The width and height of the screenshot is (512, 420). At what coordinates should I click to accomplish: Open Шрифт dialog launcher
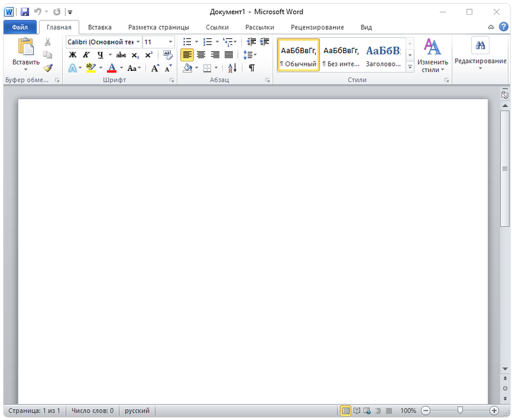pyautogui.click(x=172, y=80)
